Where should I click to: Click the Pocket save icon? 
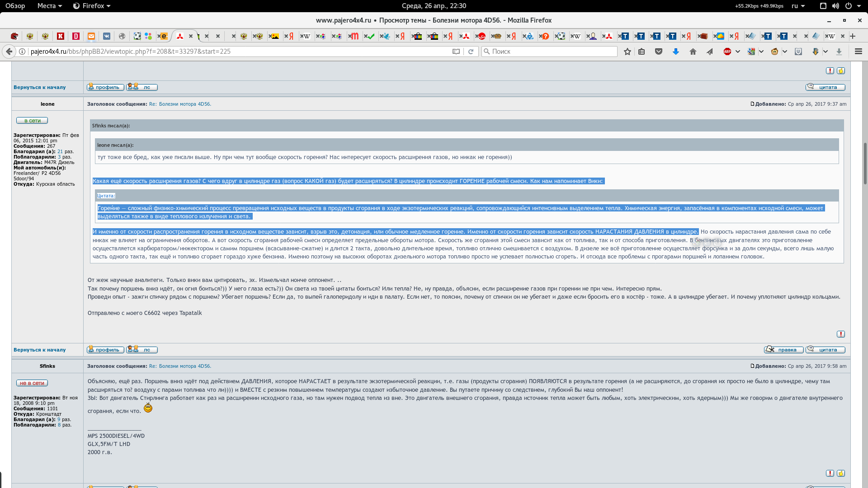coord(659,52)
